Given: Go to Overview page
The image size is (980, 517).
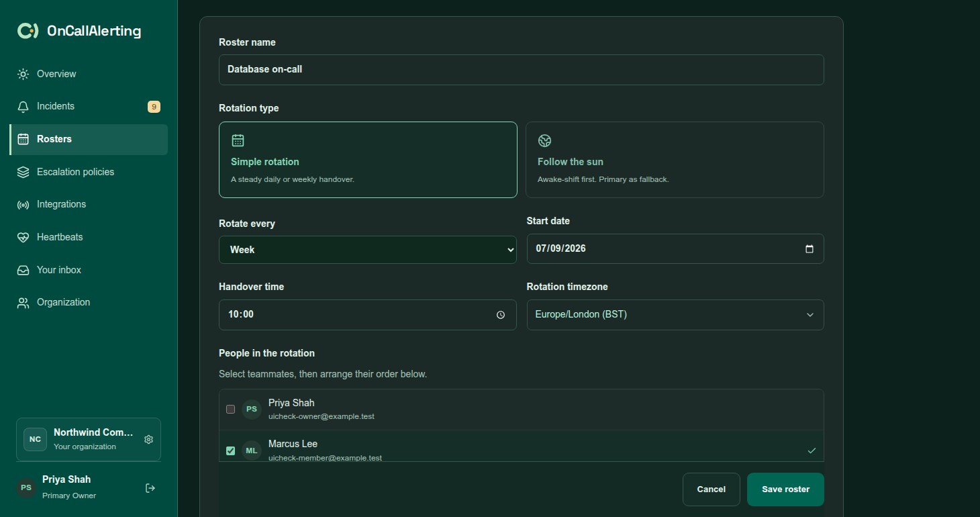Looking at the screenshot, I should [x=89, y=74].
